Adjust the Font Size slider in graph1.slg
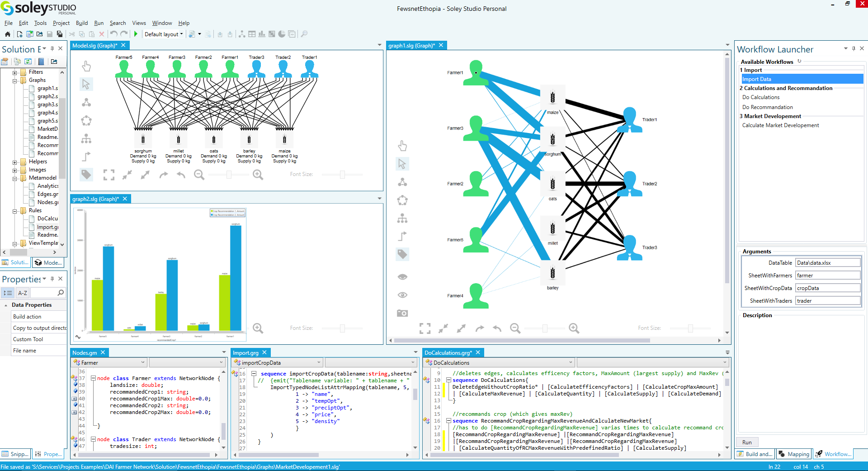The image size is (868, 471). tap(690, 328)
